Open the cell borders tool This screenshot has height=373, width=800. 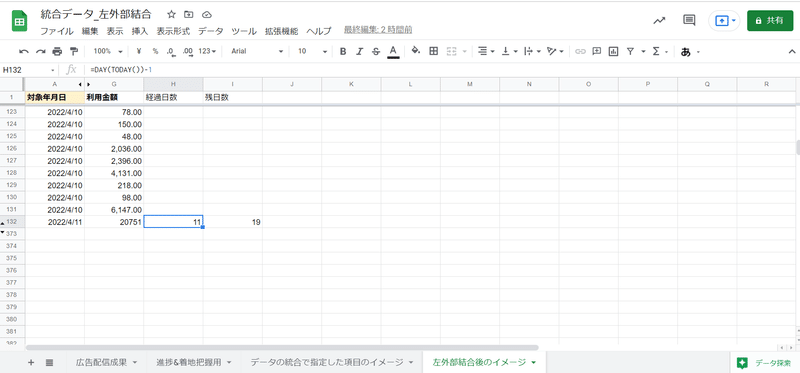433,51
